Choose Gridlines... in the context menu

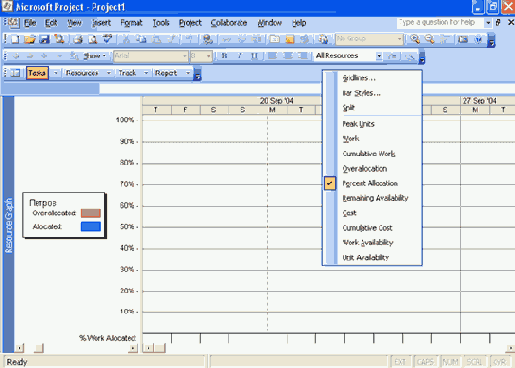coord(359,78)
